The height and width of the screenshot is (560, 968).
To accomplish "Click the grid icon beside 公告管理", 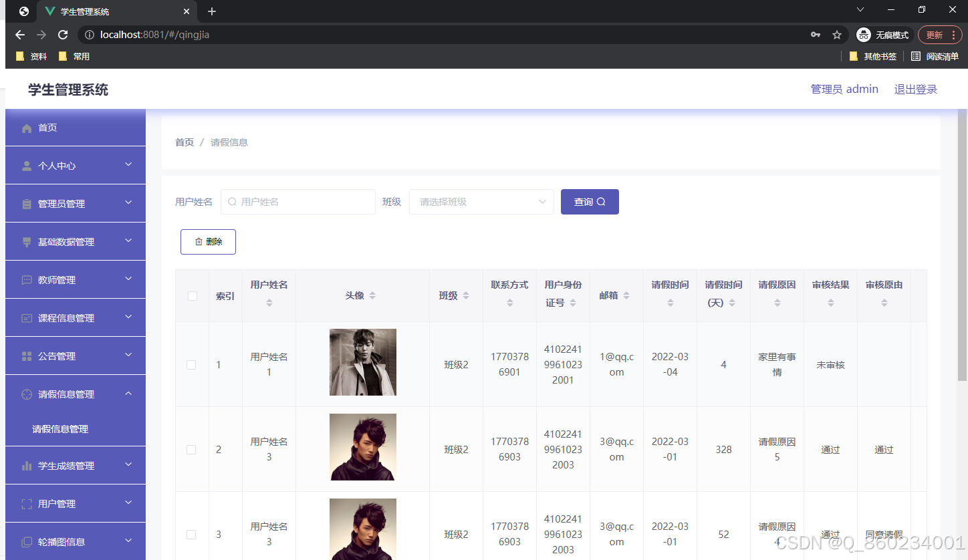I will (x=27, y=356).
